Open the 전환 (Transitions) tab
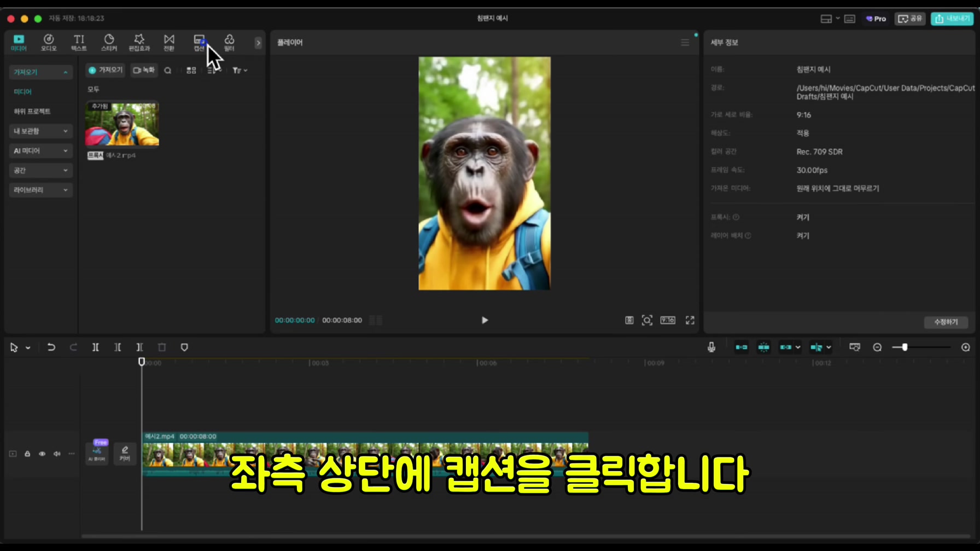Viewport: 980px width, 551px height. pos(169,43)
